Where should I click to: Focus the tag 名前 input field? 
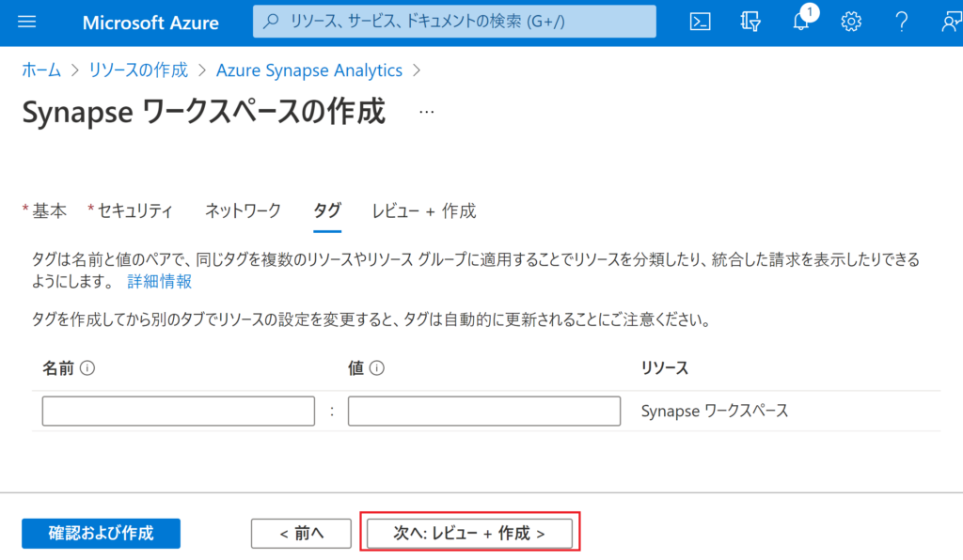tap(179, 412)
